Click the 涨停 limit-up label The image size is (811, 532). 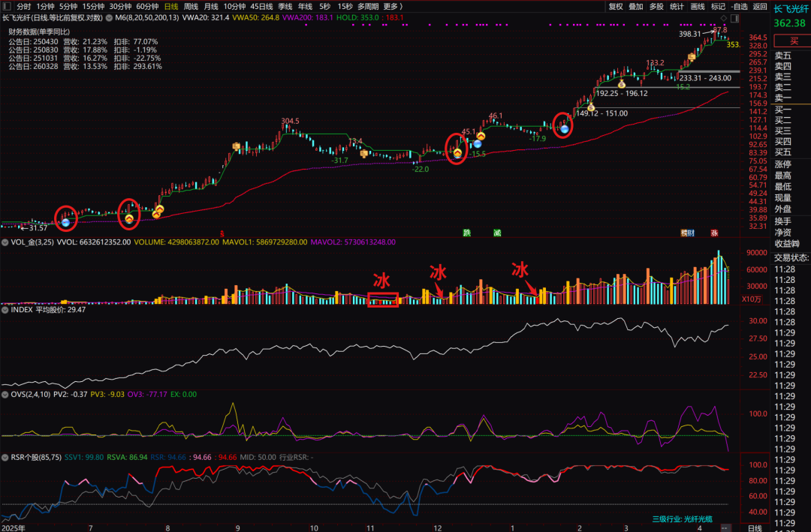pyautogui.click(x=783, y=164)
